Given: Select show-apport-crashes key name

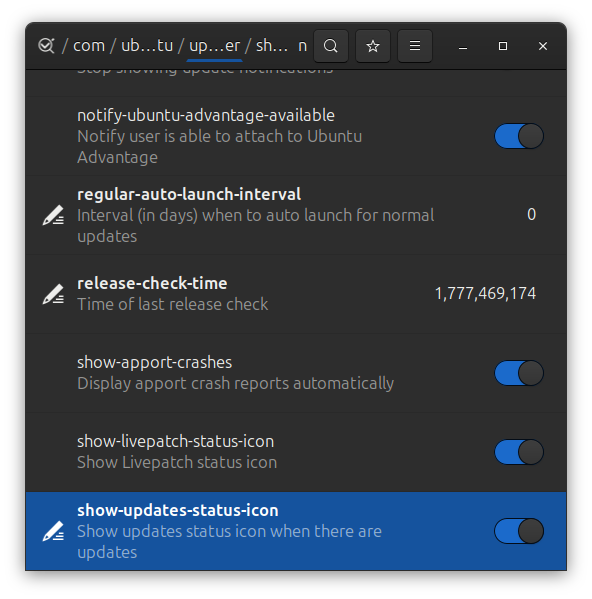Looking at the screenshot, I should (x=154, y=363).
